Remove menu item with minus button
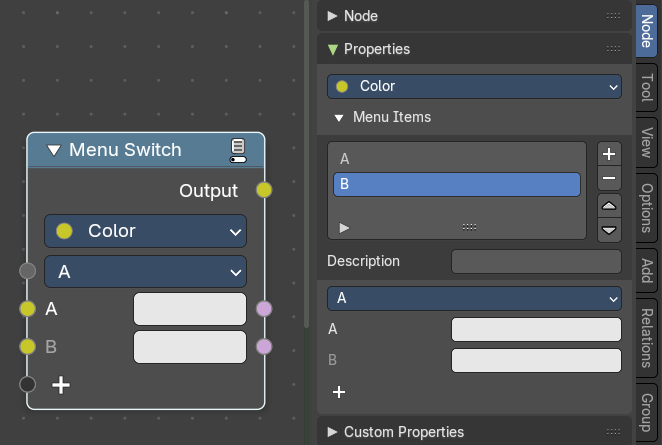Screen dimensions: 662x445 click(609, 178)
